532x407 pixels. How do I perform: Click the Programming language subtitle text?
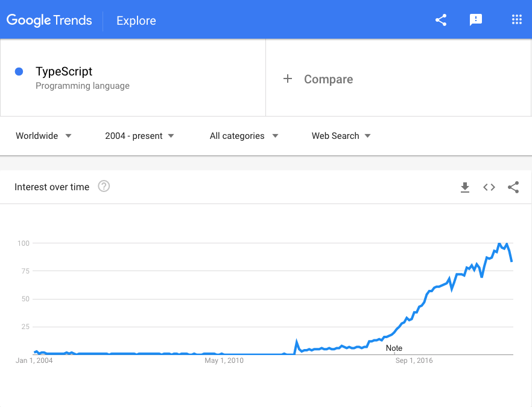pyautogui.click(x=82, y=86)
